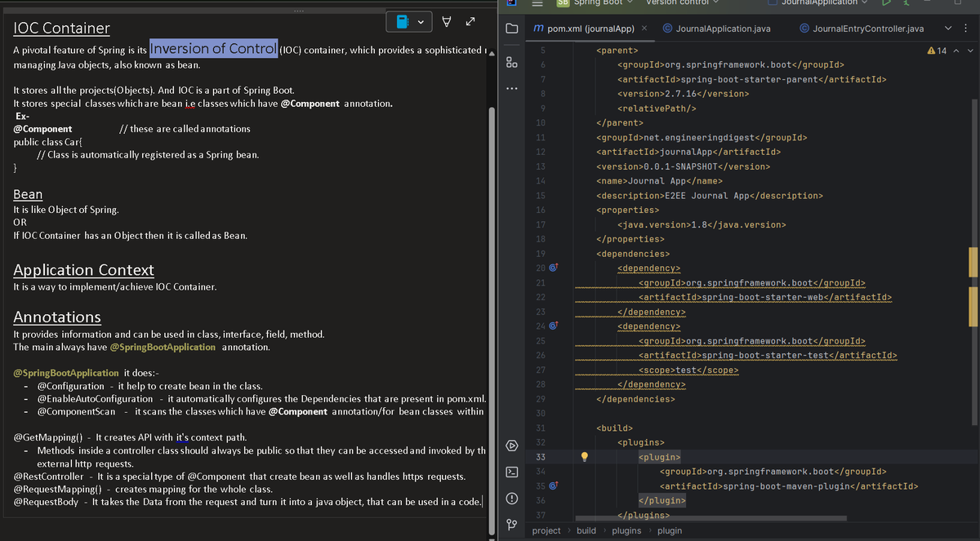
Task: Select 'build' in the breadcrumb bar
Action: 586,530
